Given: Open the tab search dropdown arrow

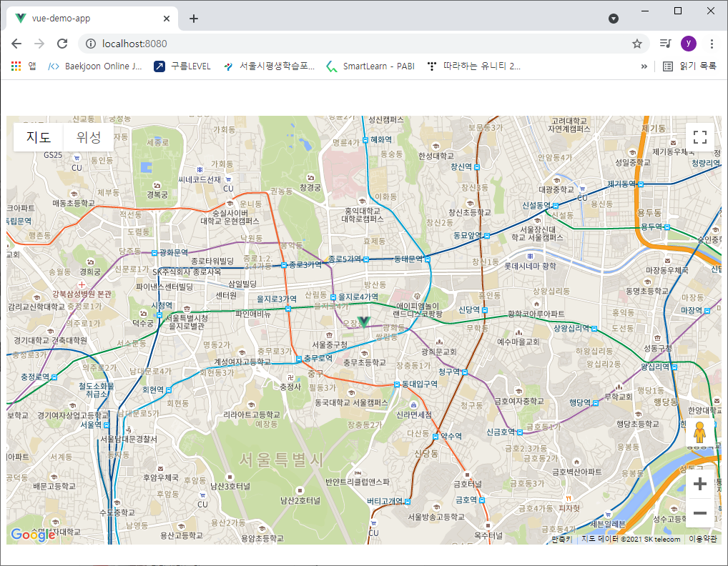Looking at the screenshot, I should click(x=614, y=19).
